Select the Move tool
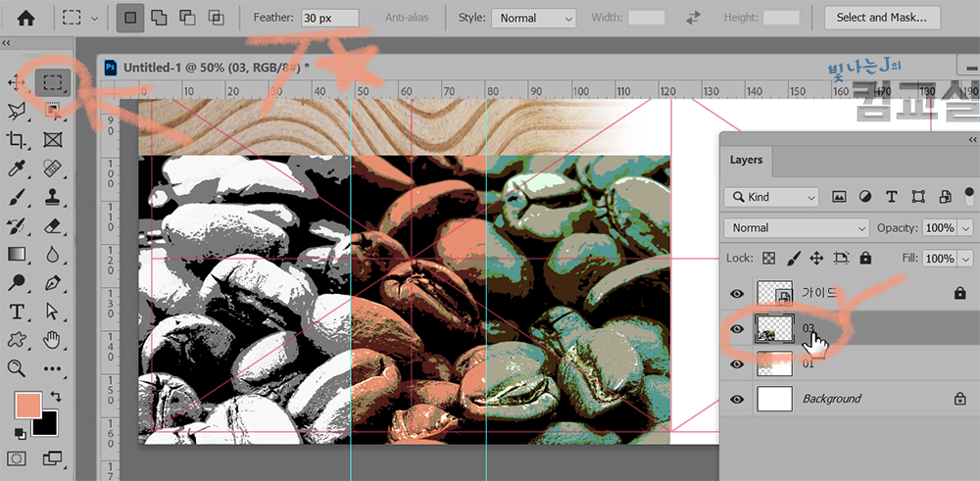The image size is (980, 481). [16, 82]
